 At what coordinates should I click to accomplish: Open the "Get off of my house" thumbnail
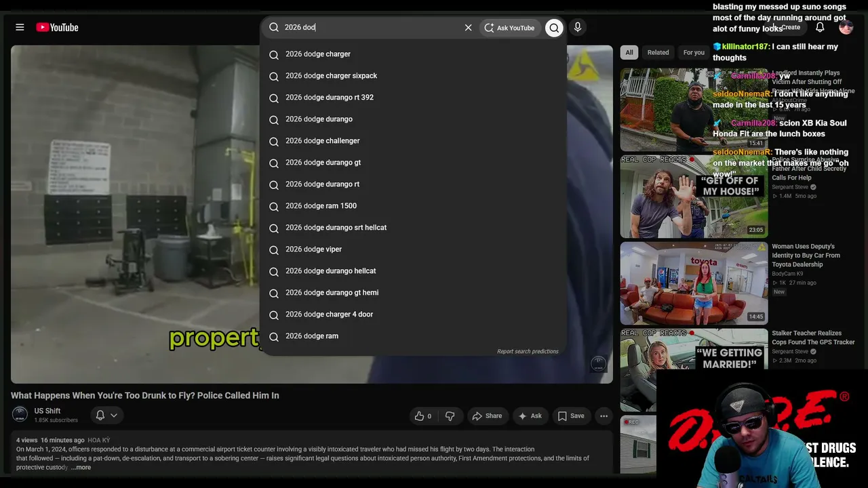tap(694, 197)
